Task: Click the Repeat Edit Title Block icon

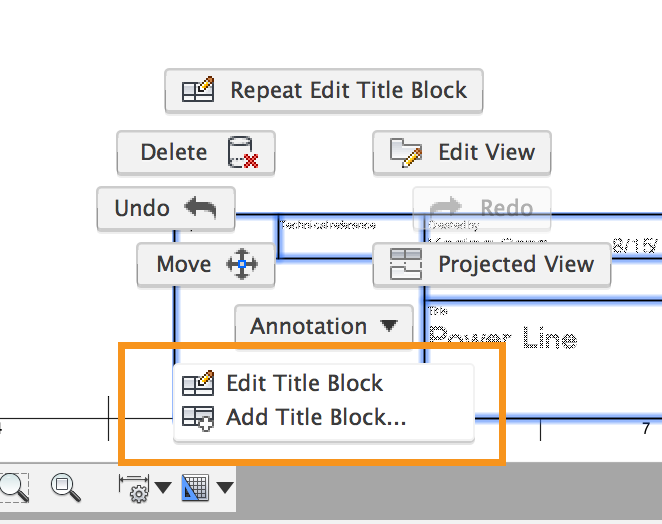Action: point(199,91)
